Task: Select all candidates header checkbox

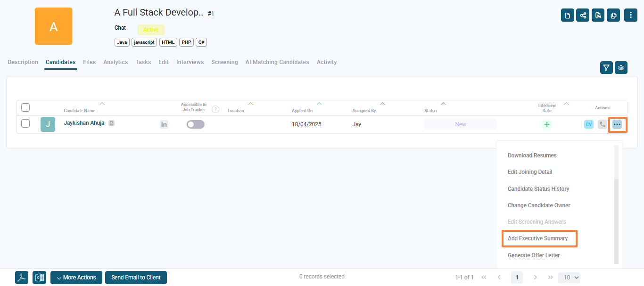Action: (25, 107)
